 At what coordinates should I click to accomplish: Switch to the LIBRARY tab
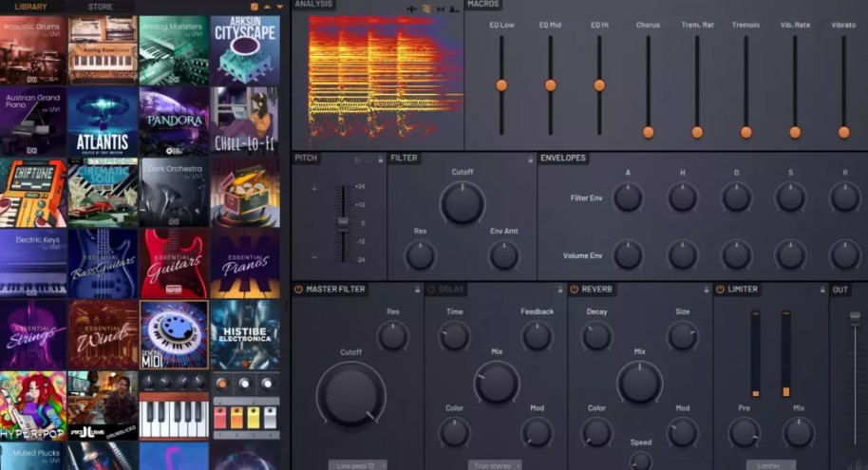pos(31,7)
